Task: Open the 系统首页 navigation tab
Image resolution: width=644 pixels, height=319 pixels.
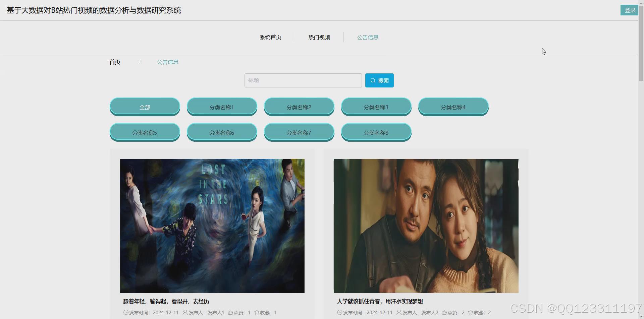Action: pos(270,37)
